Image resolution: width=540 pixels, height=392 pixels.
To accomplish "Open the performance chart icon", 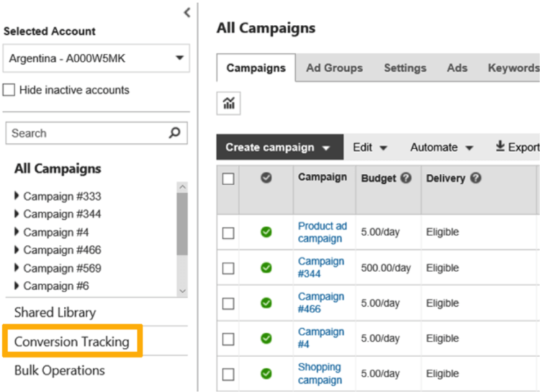I will tap(229, 104).
